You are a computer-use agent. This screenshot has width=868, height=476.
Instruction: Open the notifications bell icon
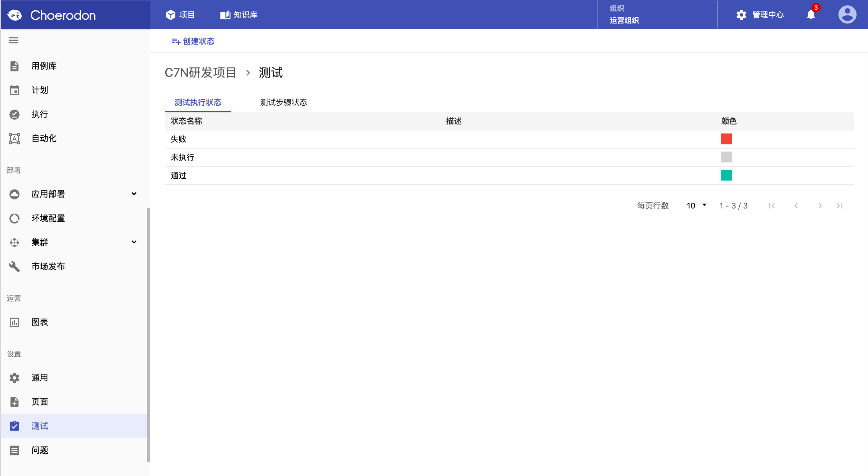pos(811,15)
